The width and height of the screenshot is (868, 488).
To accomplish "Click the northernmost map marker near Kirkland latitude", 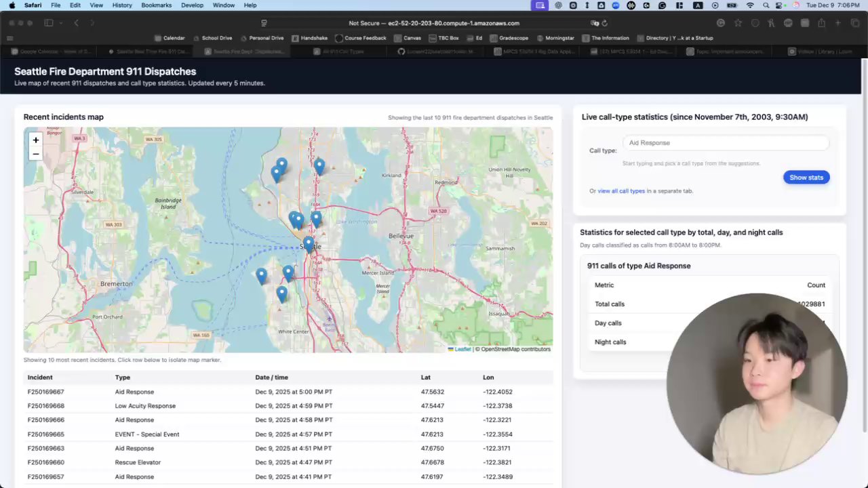I will (281, 164).
